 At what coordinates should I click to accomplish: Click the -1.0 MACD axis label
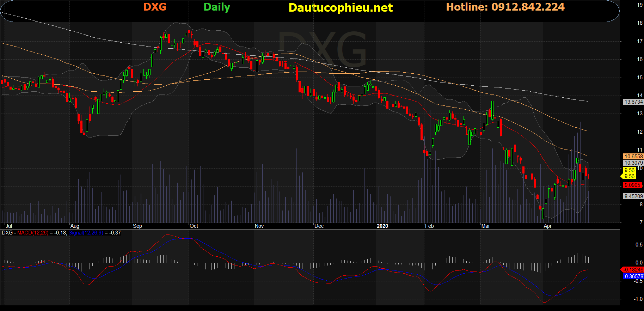[x=638, y=299]
